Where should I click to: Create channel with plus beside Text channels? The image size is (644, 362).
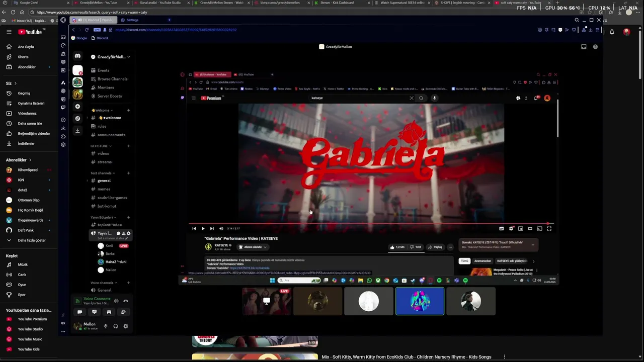pyautogui.click(x=129, y=173)
